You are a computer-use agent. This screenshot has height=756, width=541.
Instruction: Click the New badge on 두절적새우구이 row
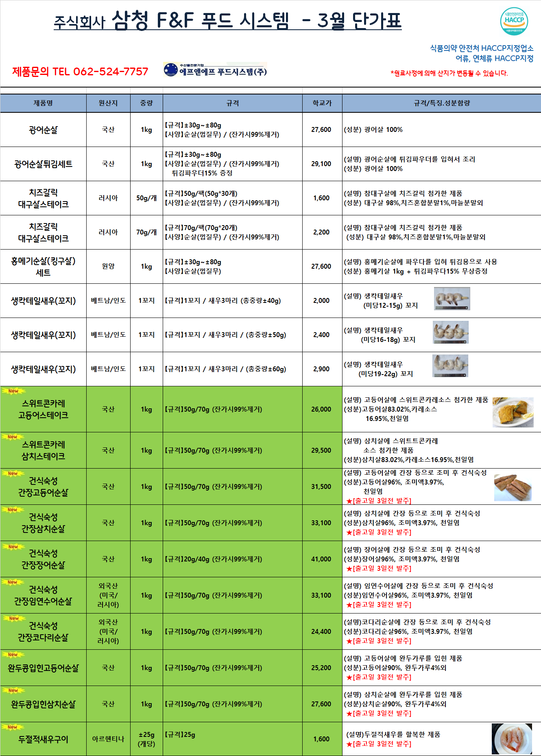pos(13,727)
